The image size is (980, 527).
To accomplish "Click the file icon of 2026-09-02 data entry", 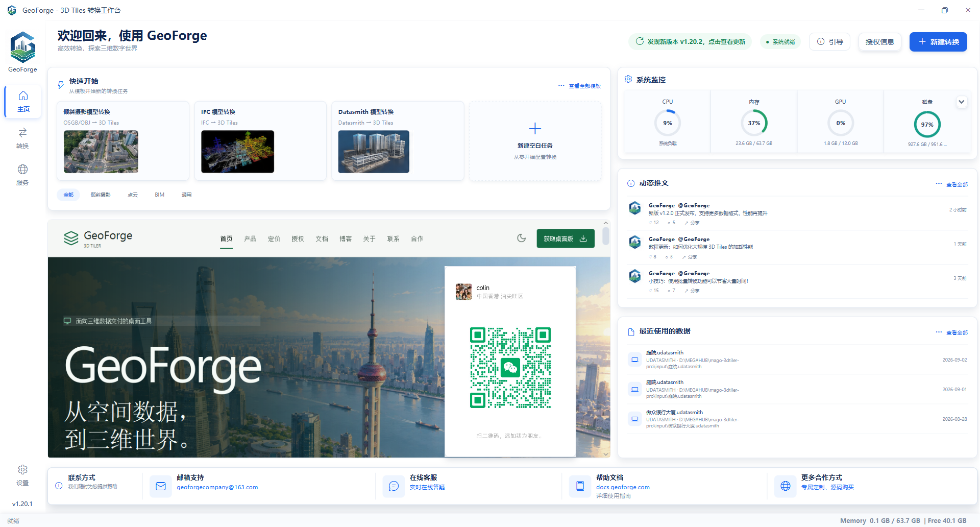I will pyautogui.click(x=635, y=360).
